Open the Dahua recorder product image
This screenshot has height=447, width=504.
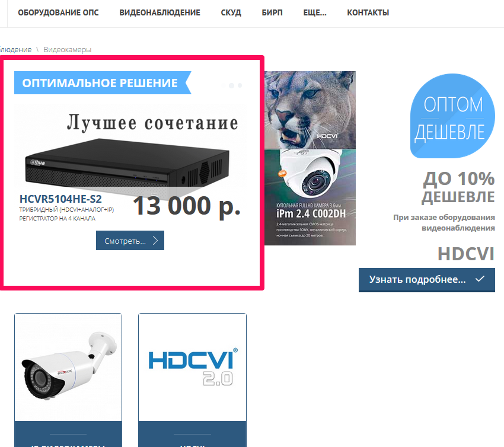tap(127, 163)
